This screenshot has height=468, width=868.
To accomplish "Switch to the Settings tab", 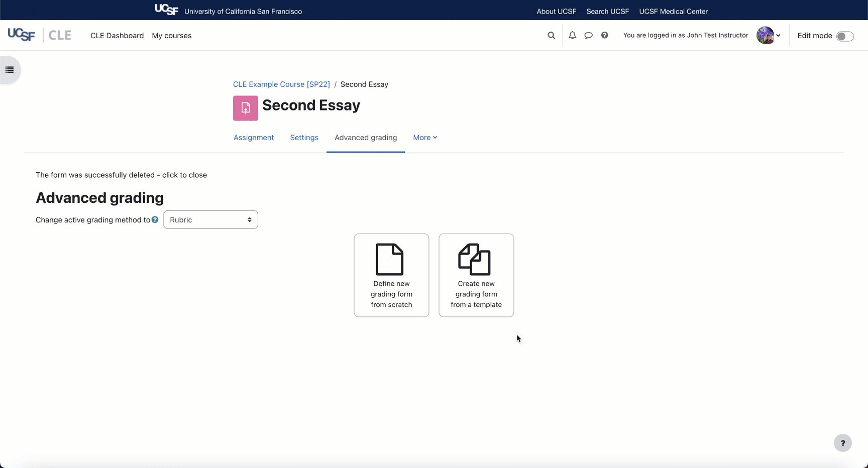I will 304,138.
